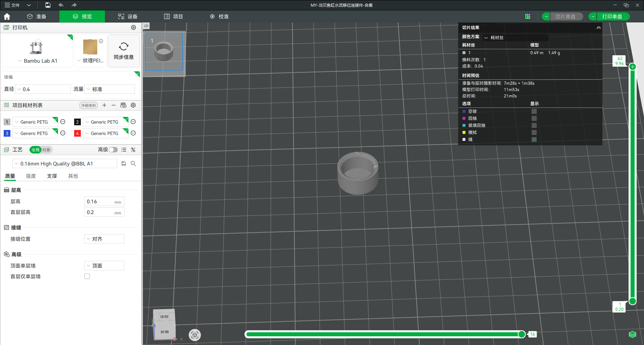Open filament list settings gear
This screenshot has height=345, width=644.
coord(133,105)
